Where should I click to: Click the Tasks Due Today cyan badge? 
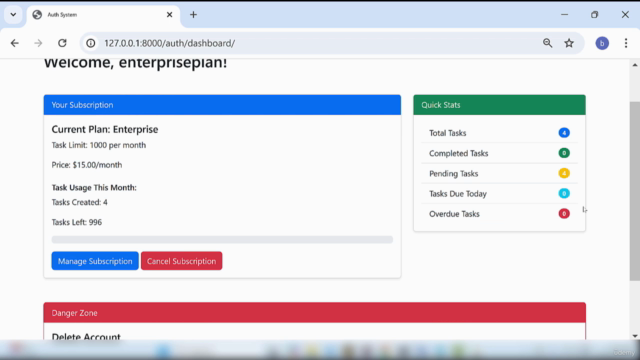(564, 193)
